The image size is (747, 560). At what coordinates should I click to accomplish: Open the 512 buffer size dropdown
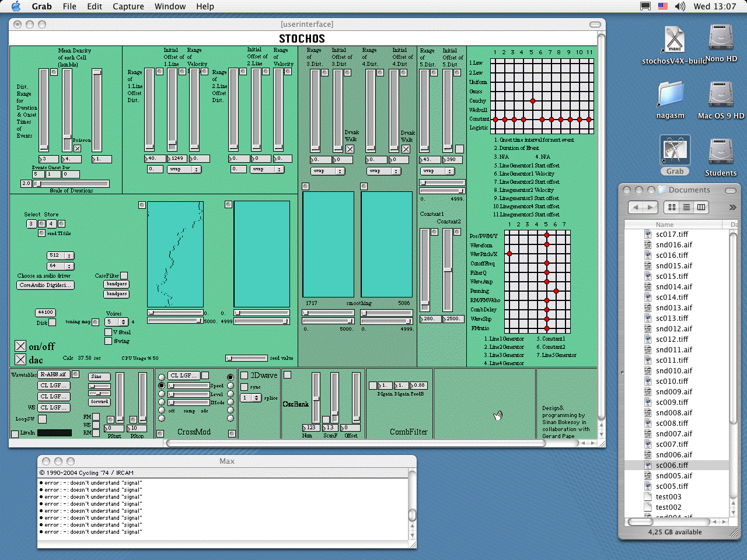click(x=61, y=256)
